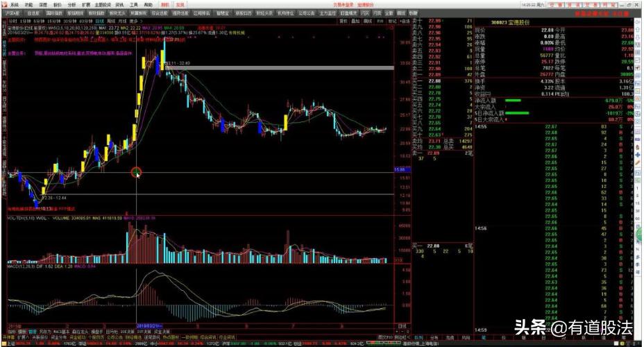Screen dimensions: 644x347
Task: Select the 日线 daily period
Action: tap(100, 21)
